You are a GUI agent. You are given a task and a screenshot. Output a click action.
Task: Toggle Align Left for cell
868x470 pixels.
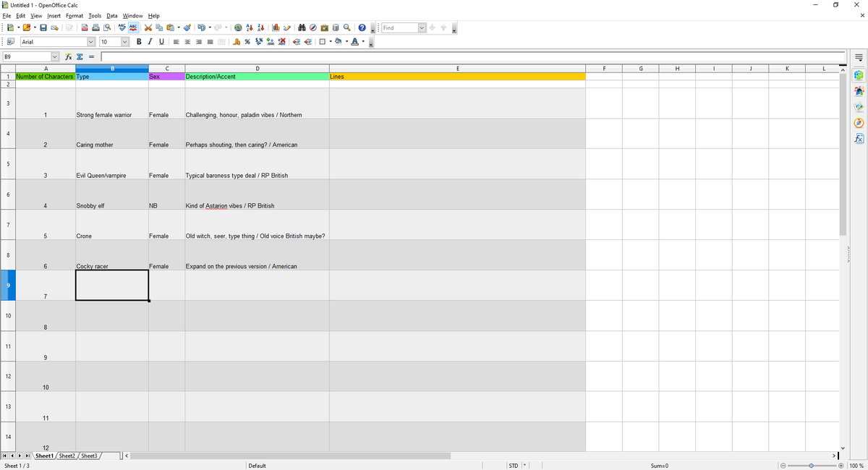pyautogui.click(x=176, y=41)
